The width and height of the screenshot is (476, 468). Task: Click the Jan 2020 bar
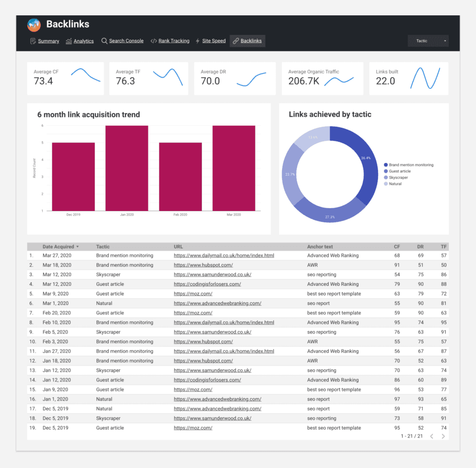(127, 168)
